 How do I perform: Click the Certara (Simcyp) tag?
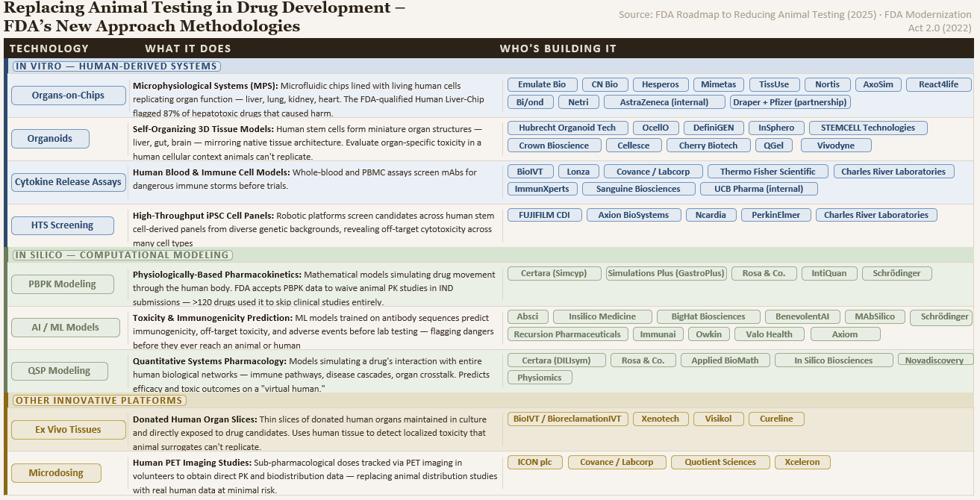(554, 274)
